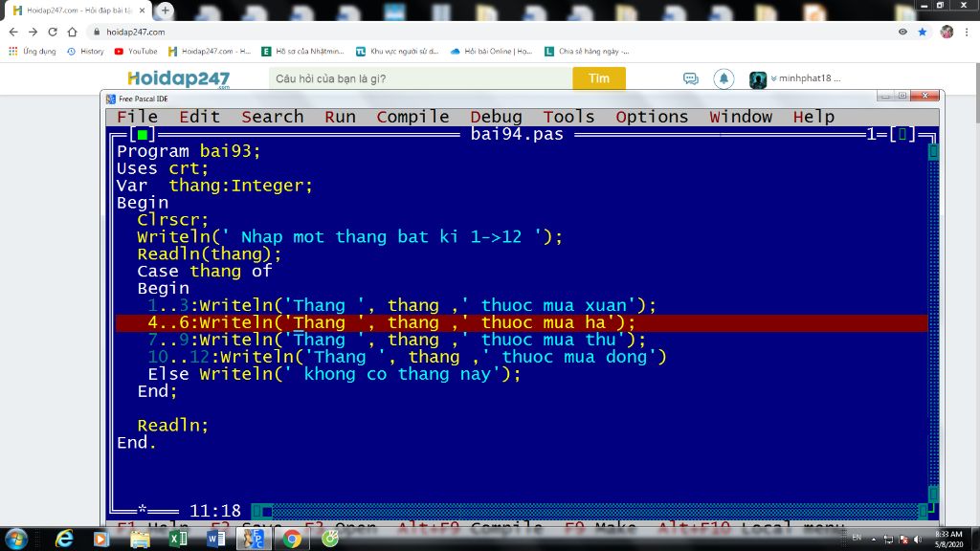Viewport: 980px width, 551px height.
Task: Open the 'Khu vực người sử d...' bookmark
Action: 397,52
